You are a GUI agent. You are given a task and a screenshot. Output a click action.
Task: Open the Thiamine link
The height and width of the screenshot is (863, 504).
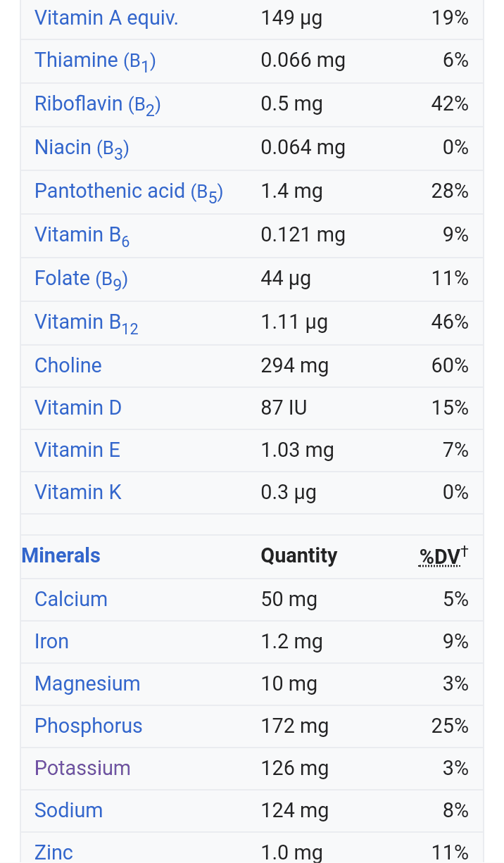[95, 61]
